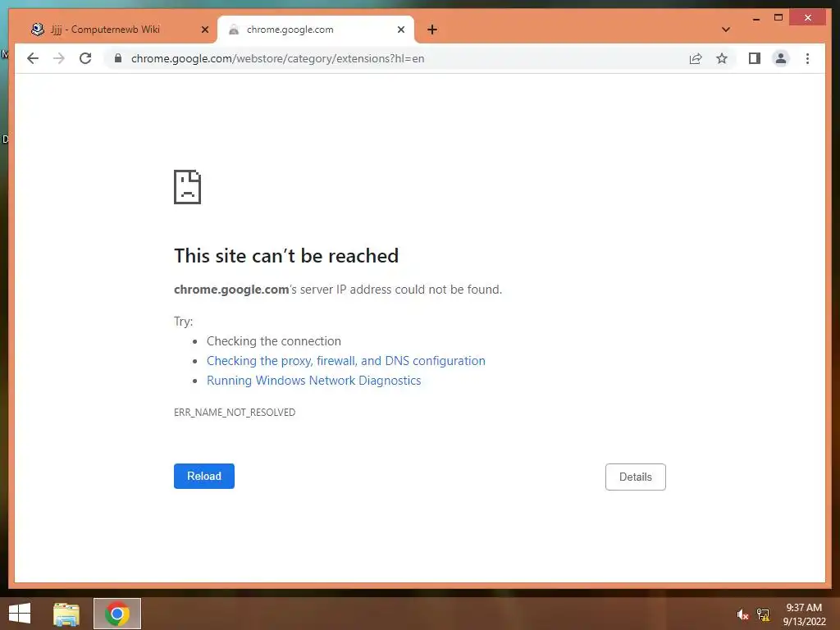840x630 pixels.
Task: Click the muted volume tray icon
Action: (742, 614)
